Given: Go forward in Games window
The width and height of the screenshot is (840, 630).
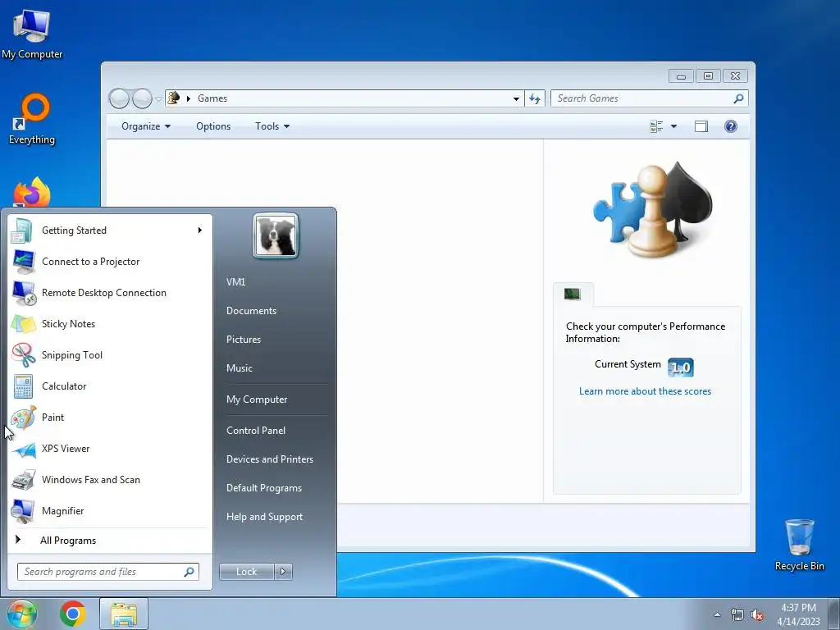Looking at the screenshot, I should click(142, 98).
